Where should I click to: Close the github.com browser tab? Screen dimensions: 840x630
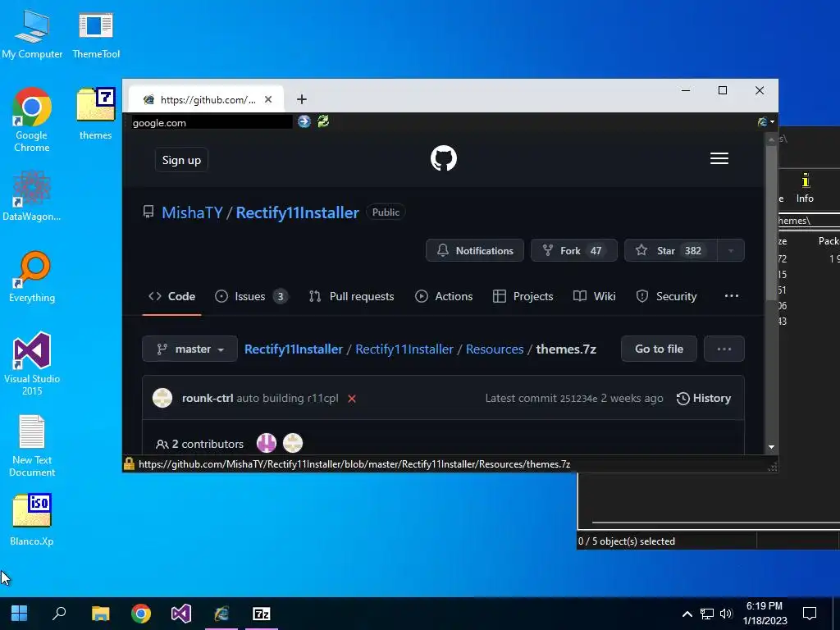pyautogui.click(x=268, y=99)
